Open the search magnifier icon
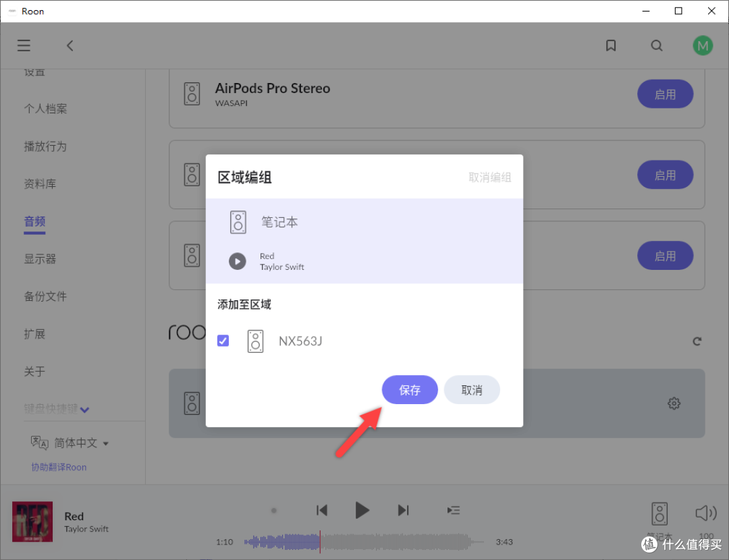This screenshot has width=729, height=560. [656, 46]
